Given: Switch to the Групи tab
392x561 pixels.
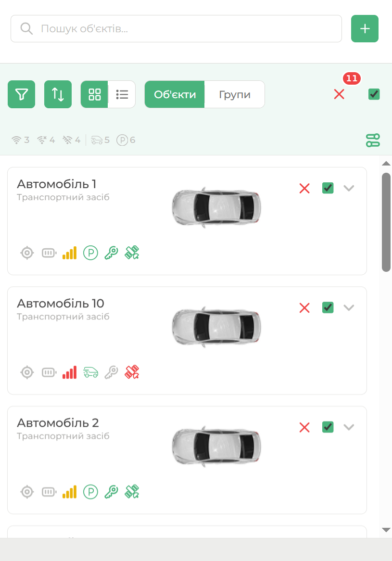Looking at the screenshot, I should tap(235, 94).
